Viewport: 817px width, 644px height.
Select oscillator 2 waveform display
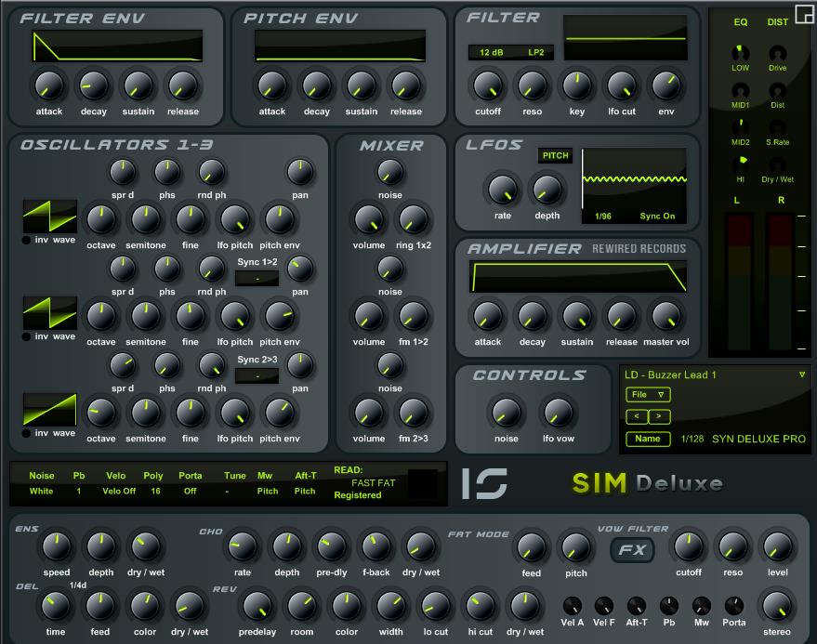(49, 312)
